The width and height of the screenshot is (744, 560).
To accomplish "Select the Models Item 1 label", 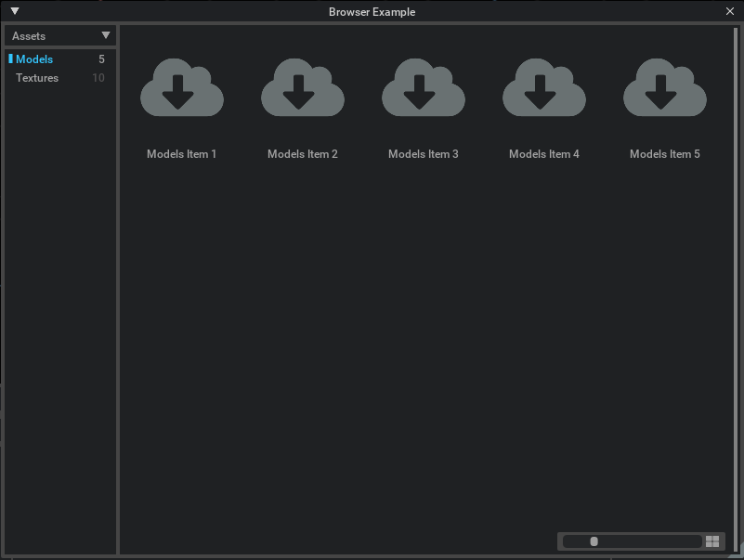I will (182, 153).
